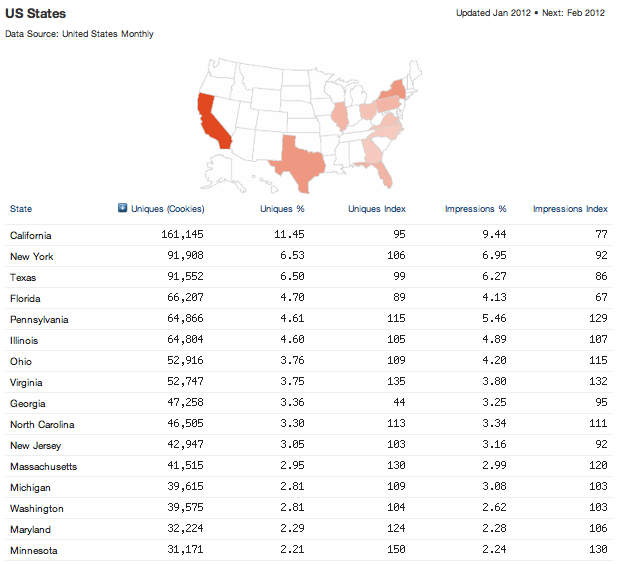Click the US States heading
Screen dimensions: 619x564
(36, 14)
